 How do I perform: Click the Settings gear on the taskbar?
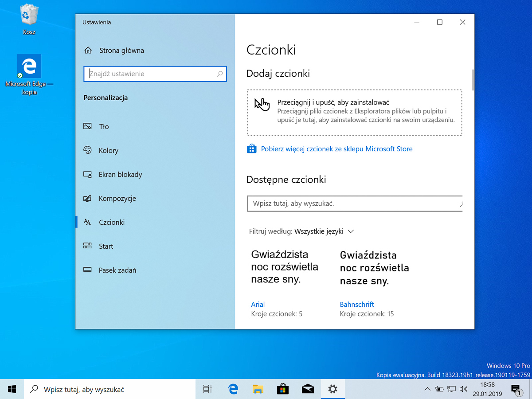[332, 389]
